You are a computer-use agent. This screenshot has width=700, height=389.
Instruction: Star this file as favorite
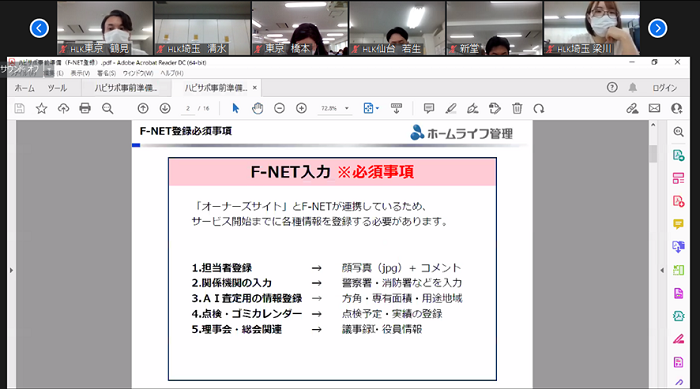[x=42, y=108]
